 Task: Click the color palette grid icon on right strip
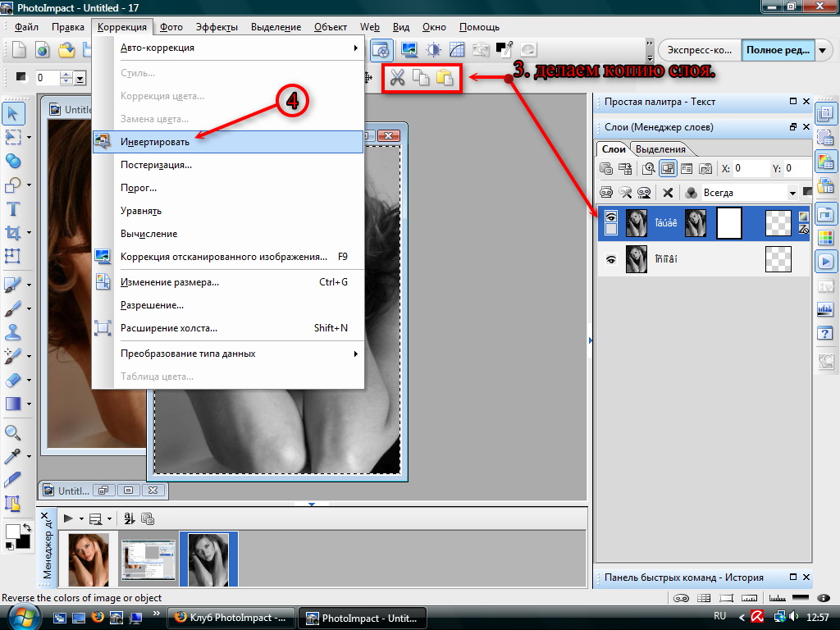(825, 237)
